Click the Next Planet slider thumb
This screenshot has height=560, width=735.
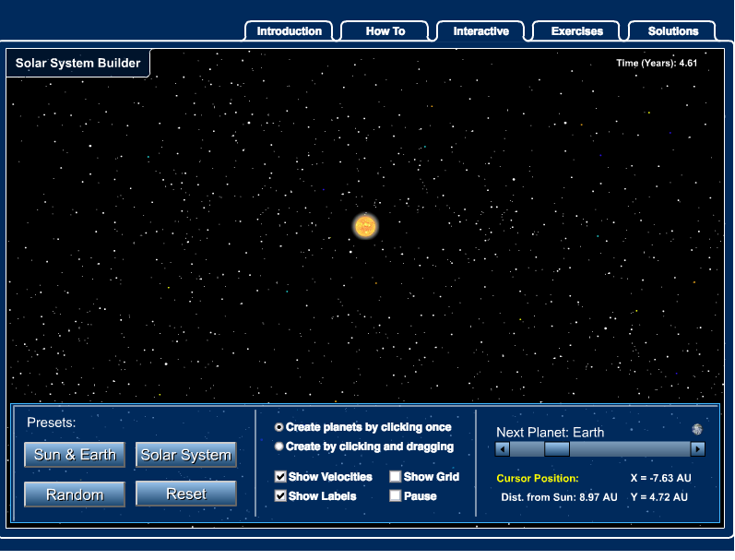pos(557,449)
